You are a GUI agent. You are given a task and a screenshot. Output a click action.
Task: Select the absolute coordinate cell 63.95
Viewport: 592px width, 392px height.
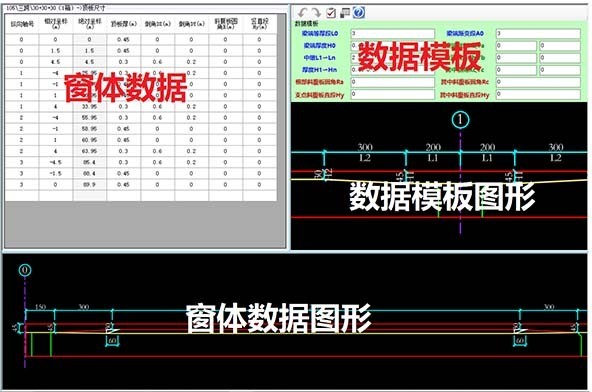(x=89, y=151)
